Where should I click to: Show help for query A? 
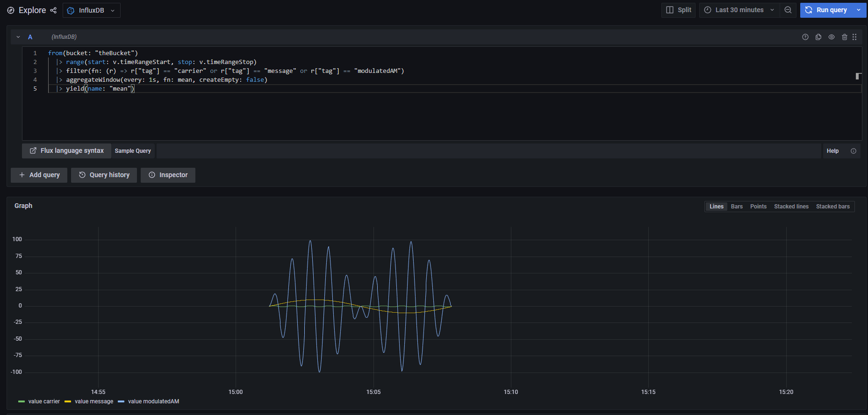[x=805, y=37]
